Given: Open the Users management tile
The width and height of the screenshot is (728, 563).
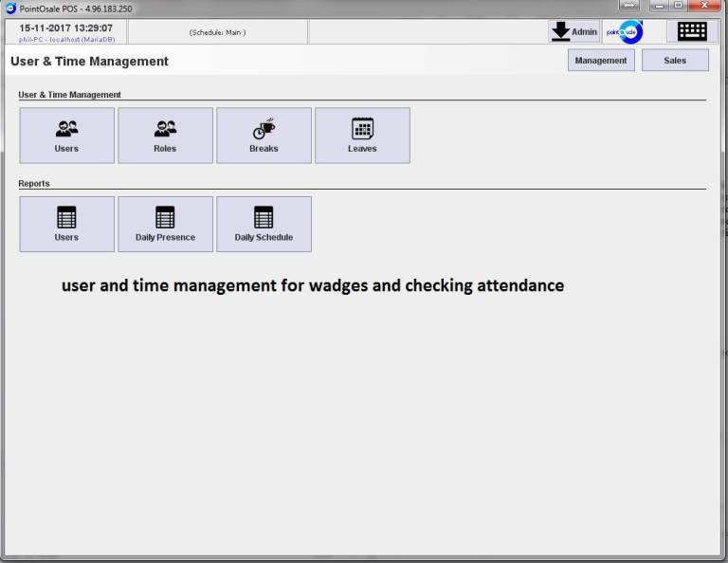Looking at the screenshot, I should 66,135.
